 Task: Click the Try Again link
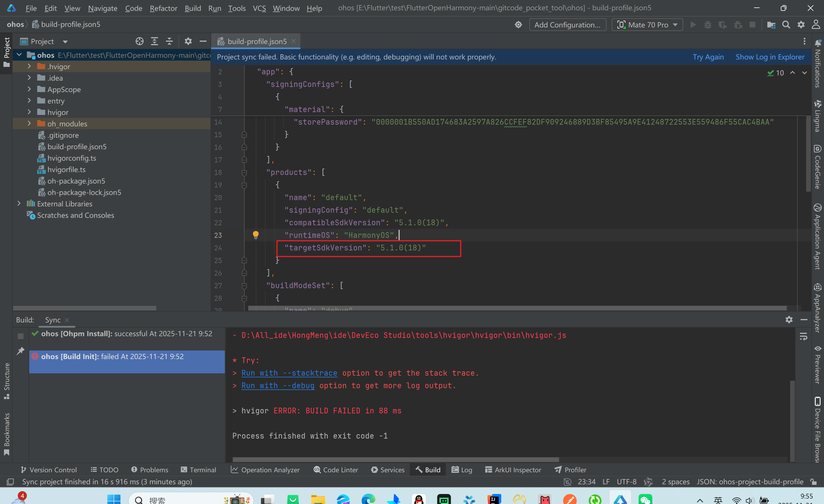click(x=708, y=57)
